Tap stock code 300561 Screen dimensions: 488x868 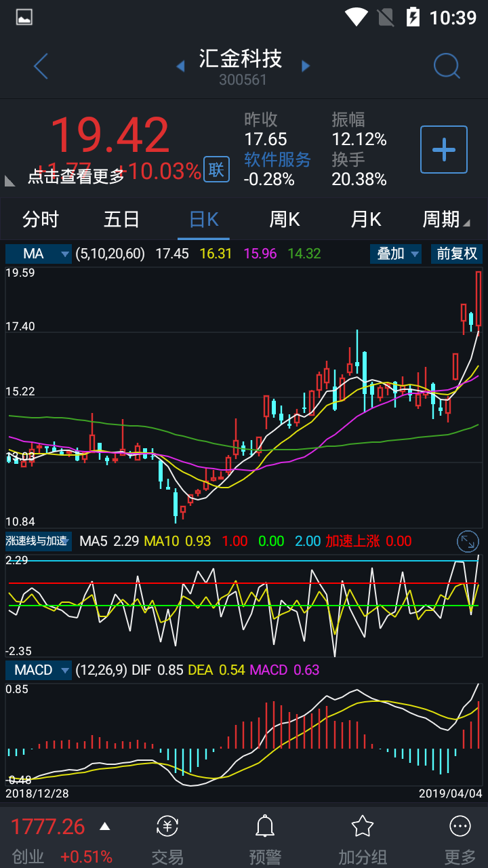point(243,80)
